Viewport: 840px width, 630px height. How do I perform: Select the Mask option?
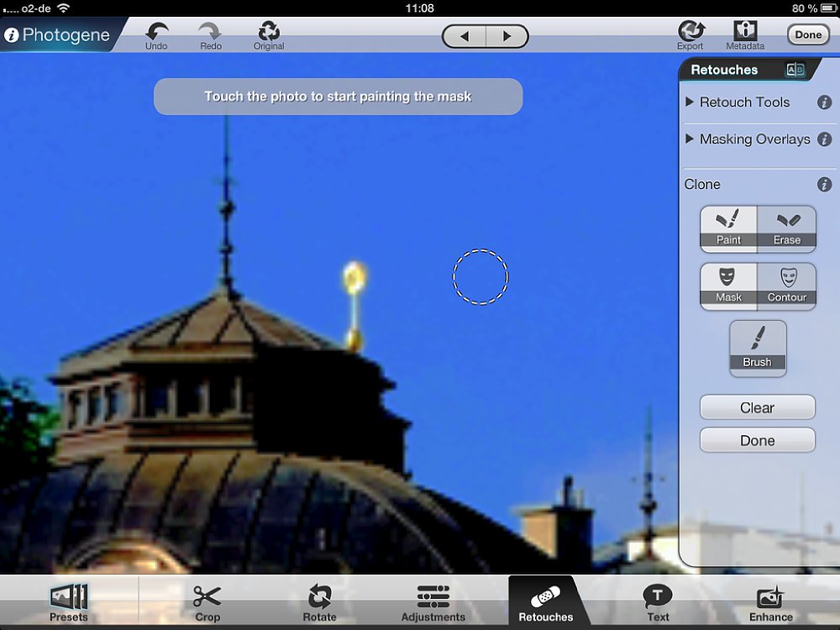728,286
